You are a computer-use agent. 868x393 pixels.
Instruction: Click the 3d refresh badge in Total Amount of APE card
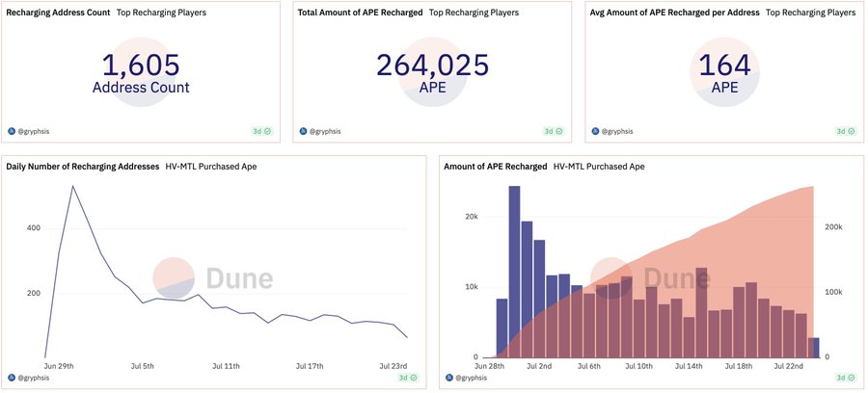click(x=554, y=132)
